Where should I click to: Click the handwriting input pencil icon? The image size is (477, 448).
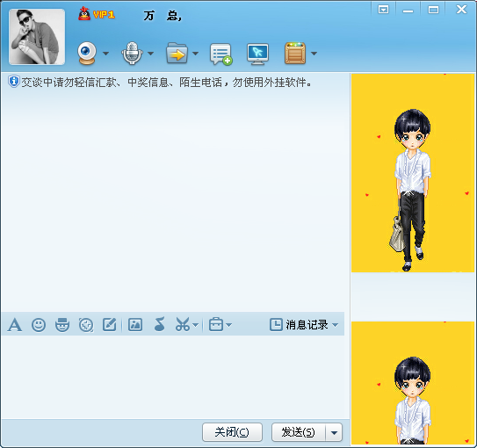pos(110,324)
